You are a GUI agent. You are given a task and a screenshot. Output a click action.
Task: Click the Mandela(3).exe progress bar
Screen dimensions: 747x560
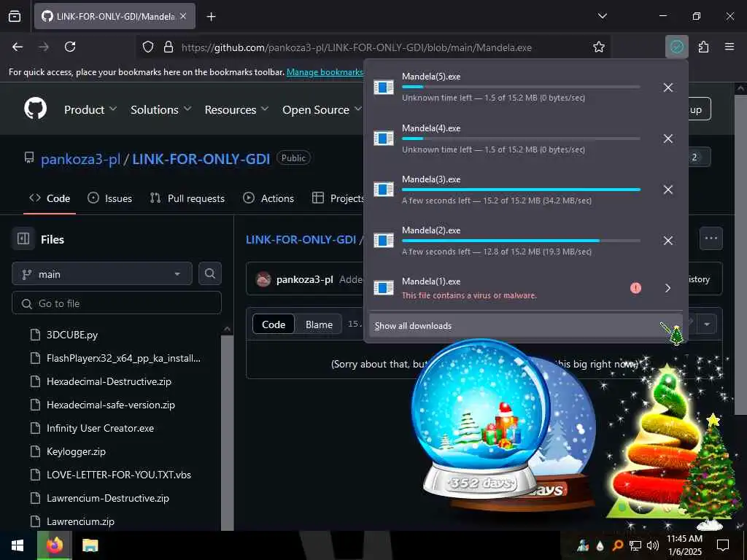tap(521, 190)
